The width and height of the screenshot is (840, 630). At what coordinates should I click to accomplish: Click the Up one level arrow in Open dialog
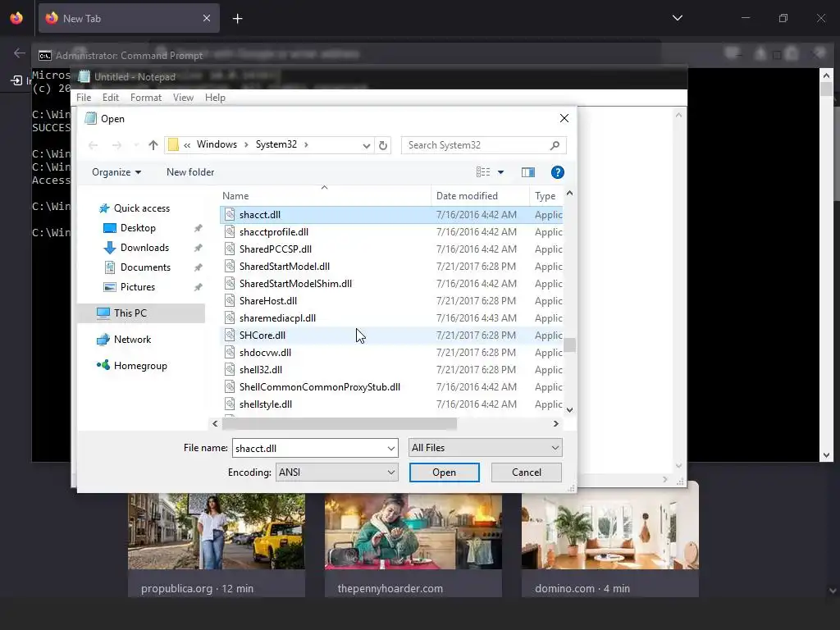[x=153, y=145]
